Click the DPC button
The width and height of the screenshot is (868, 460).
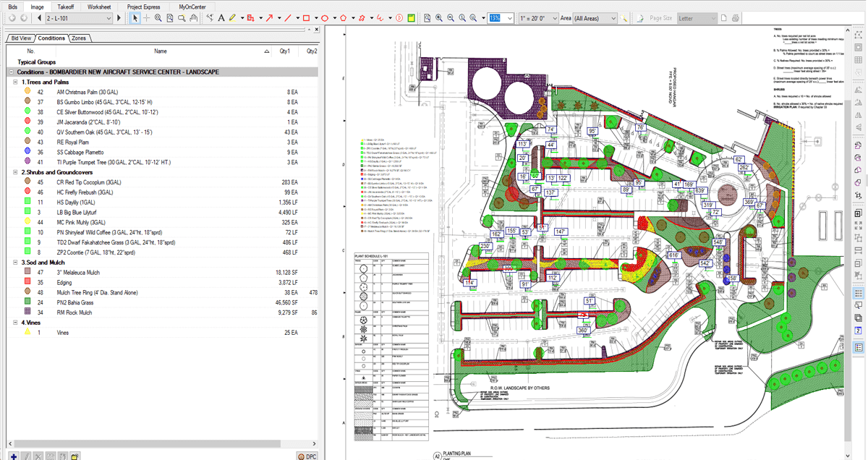307,456
